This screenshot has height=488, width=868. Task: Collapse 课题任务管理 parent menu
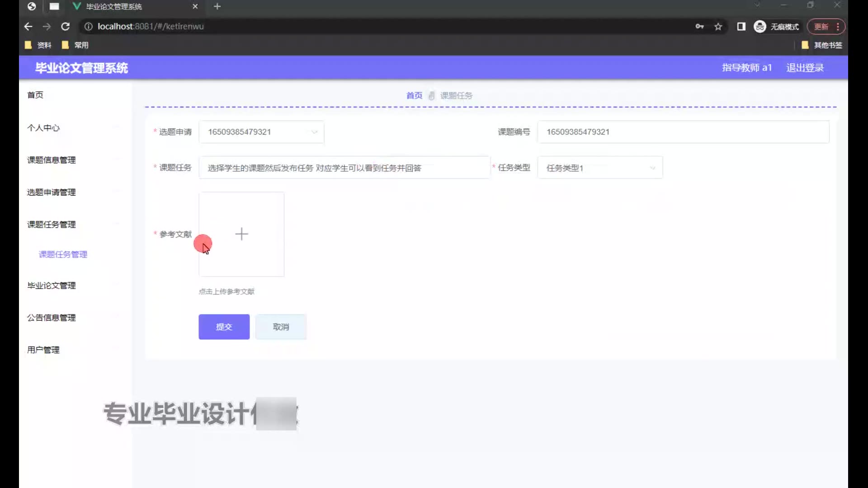coord(52,225)
